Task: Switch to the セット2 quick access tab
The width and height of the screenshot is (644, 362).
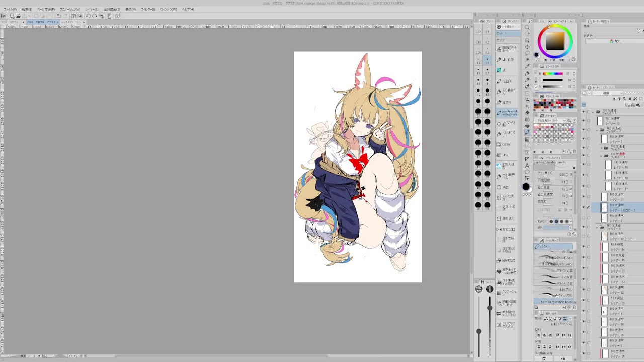Action: (508, 40)
